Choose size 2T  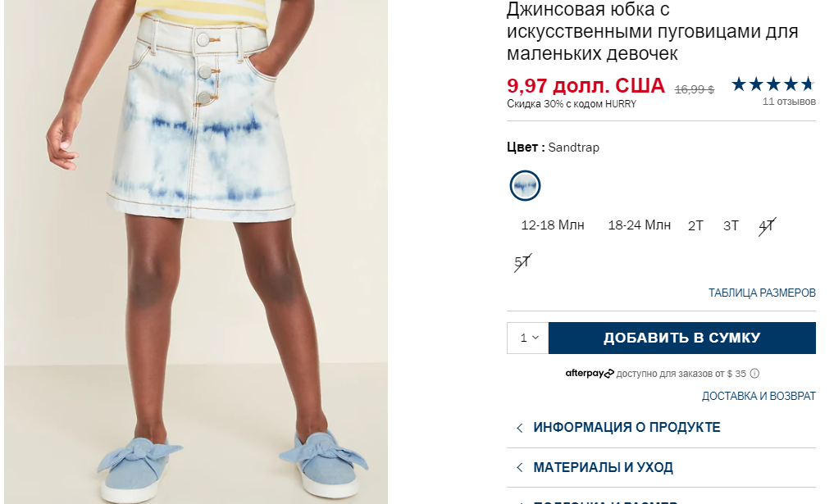(695, 226)
